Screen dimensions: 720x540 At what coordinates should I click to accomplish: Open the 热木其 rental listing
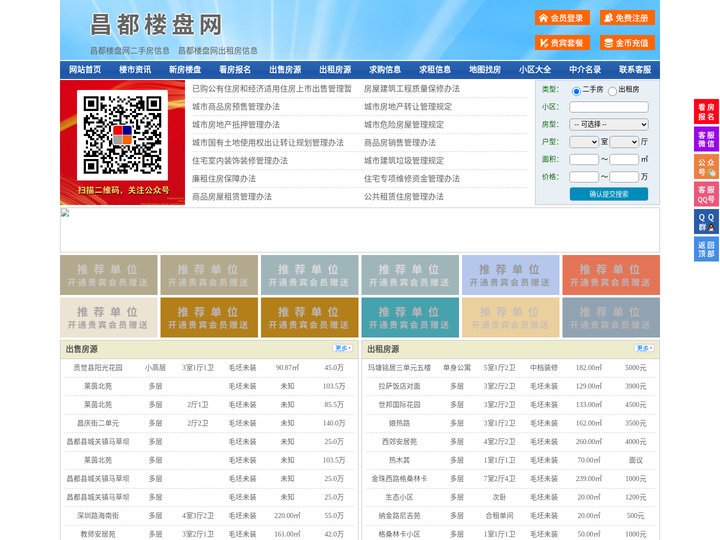[399, 460]
